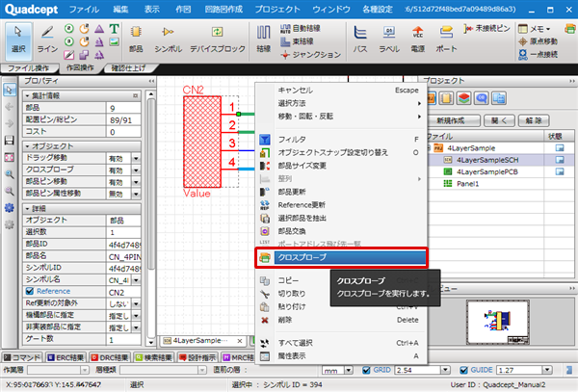Close the 4LayerSample document tab
The image size is (578, 392).
pos(240,341)
